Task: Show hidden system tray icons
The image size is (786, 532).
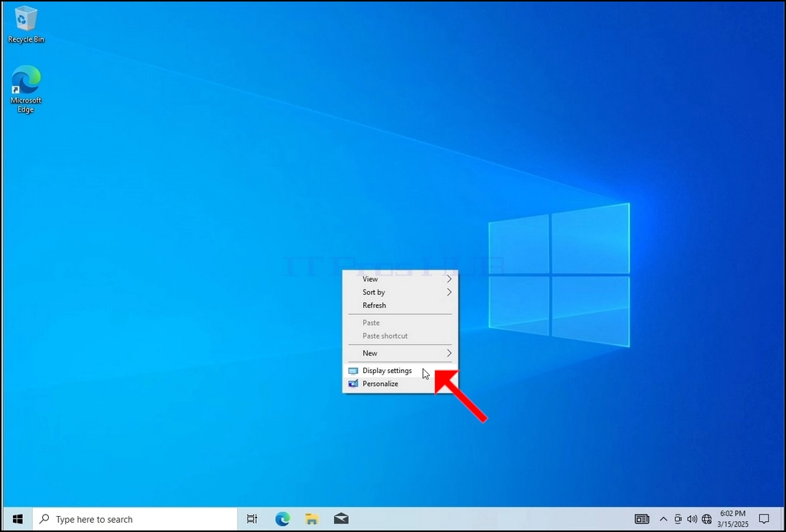Action: tap(663, 519)
